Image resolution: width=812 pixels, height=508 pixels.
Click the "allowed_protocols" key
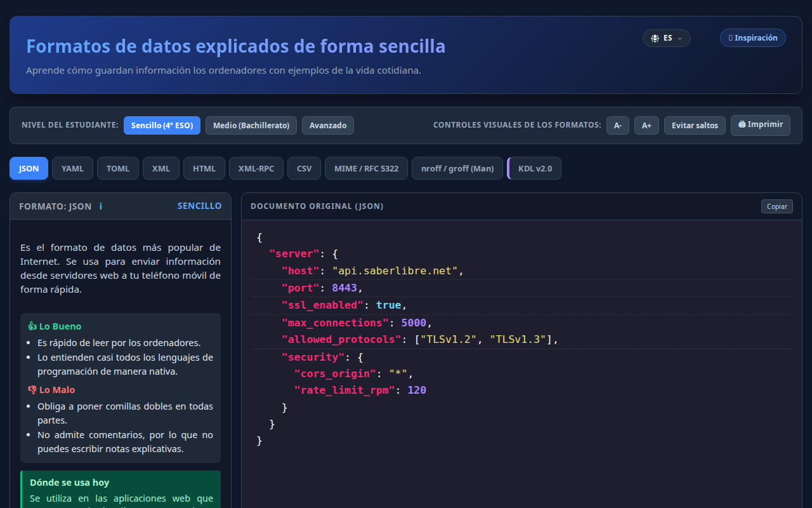pos(341,340)
